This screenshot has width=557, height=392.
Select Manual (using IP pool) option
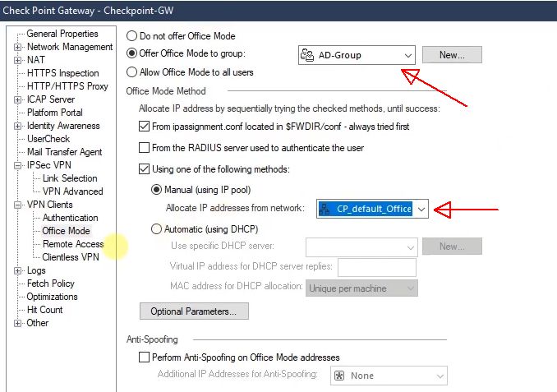(x=156, y=189)
